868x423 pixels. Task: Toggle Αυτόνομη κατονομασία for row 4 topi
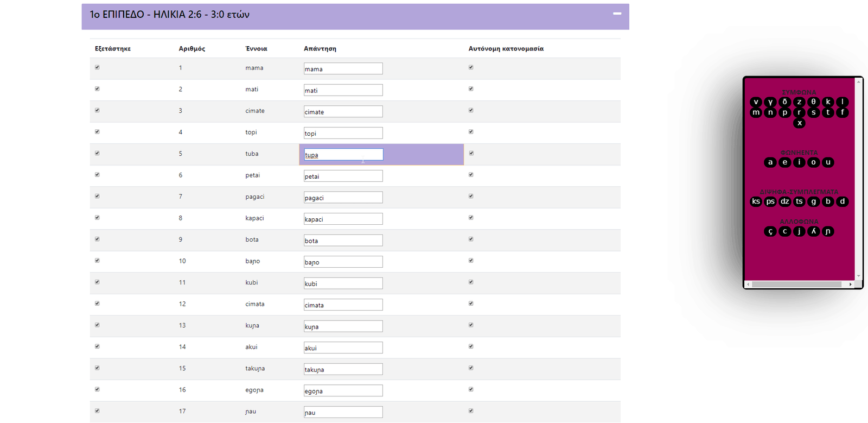click(471, 131)
